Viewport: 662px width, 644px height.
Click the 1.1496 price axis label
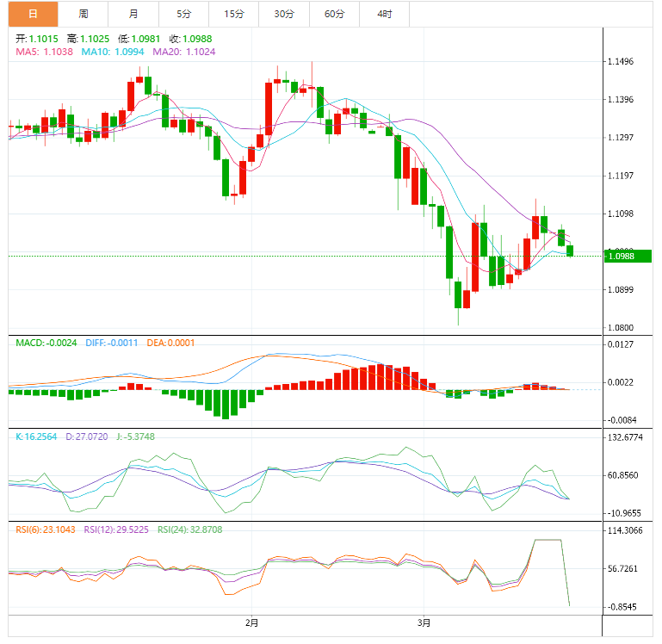tap(621, 62)
